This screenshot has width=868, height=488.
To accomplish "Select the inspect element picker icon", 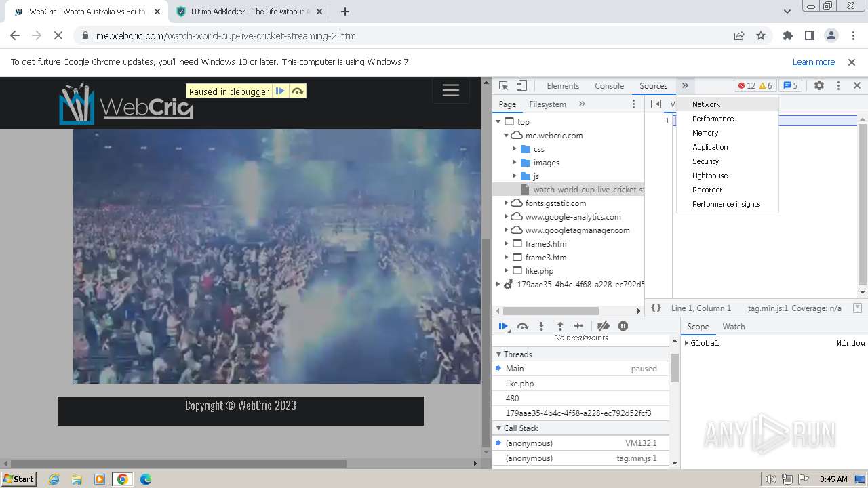I will click(x=503, y=86).
